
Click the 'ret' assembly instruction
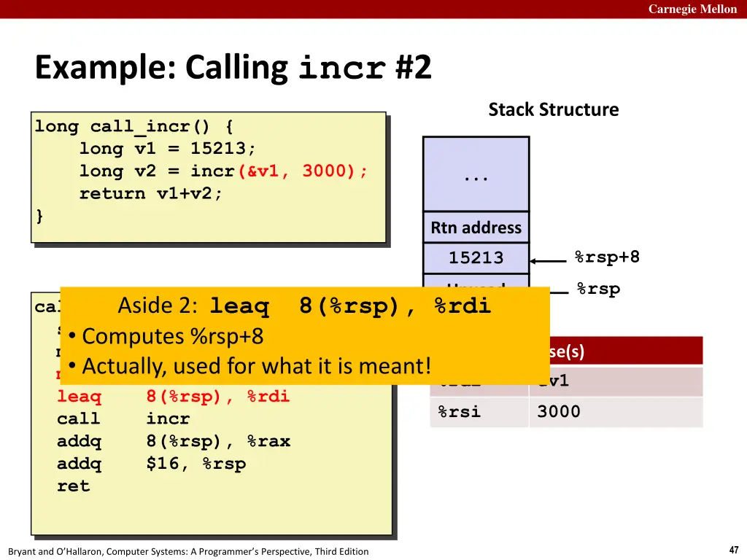tap(74, 486)
